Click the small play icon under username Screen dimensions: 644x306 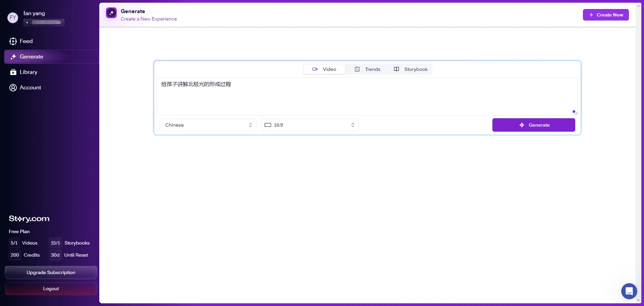(27, 23)
